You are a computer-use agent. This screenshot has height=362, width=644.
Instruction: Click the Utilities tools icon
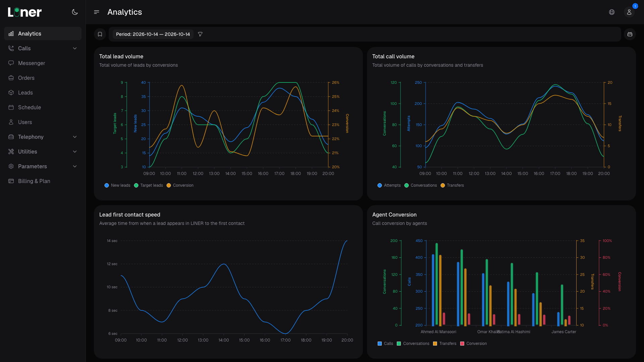tap(11, 152)
